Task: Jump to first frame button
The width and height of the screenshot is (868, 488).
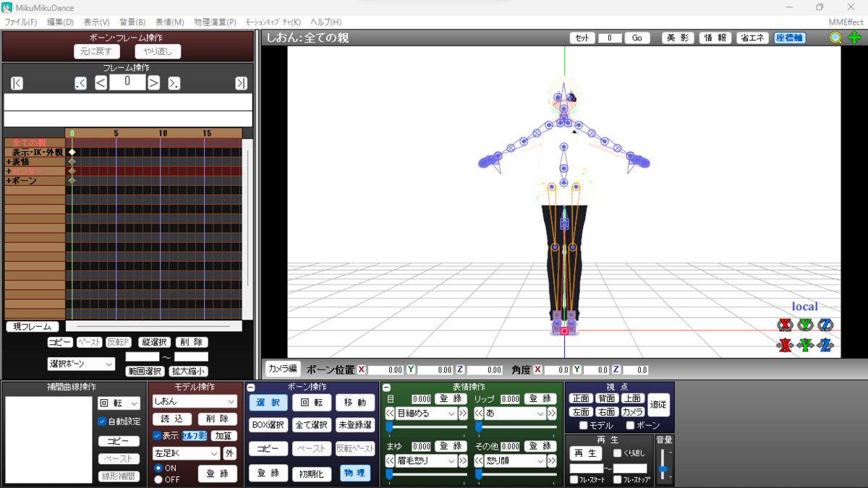Action: [x=17, y=83]
